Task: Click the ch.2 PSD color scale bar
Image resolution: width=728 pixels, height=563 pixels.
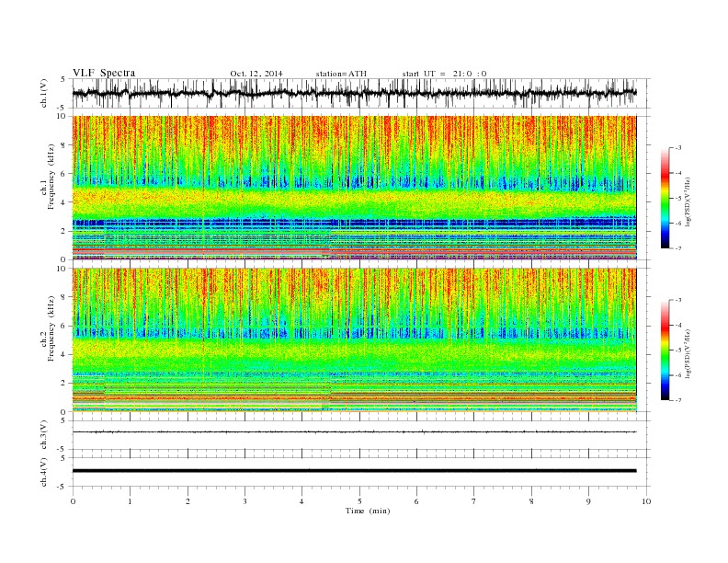Action: click(x=665, y=350)
